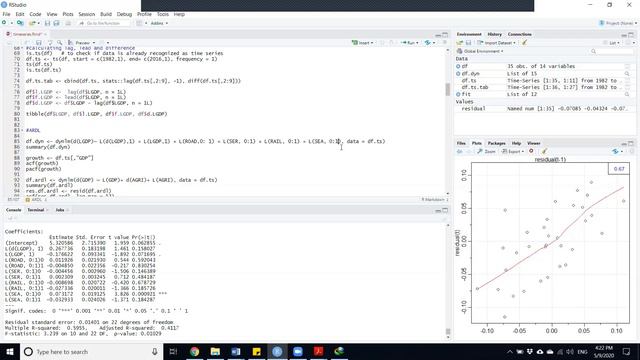This screenshot has width=640, height=360.
Task: Switch to the Jobs tab
Action: click(60, 210)
